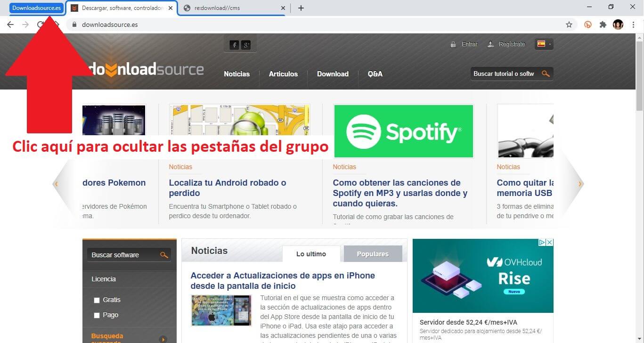Screen dimensions: 644x343
Task: Click Noticias label above Android article
Action: coord(180,167)
